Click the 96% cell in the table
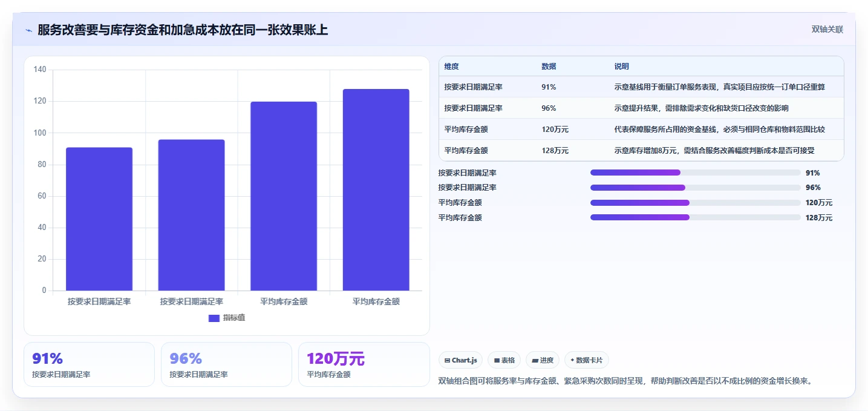The width and height of the screenshot is (868, 411). pos(549,108)
